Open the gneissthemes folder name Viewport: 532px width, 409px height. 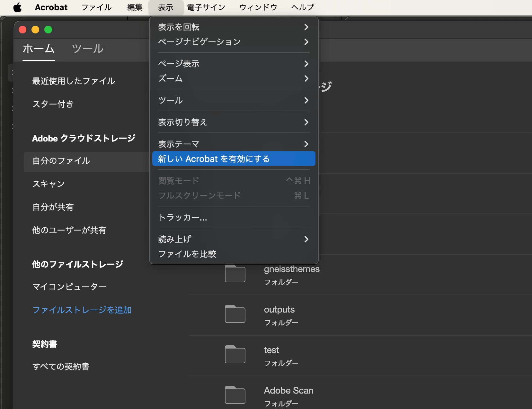pos(292,269)
